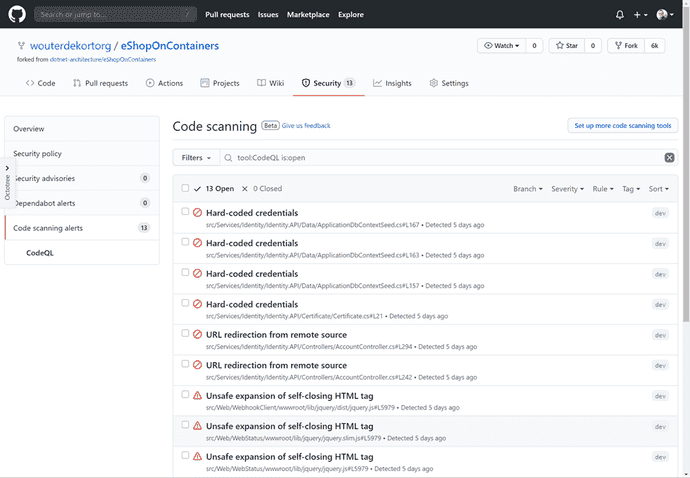Open the GitHub home logo
The width and height of the screenshot is (690, 478).
click(x=17, y=14)
